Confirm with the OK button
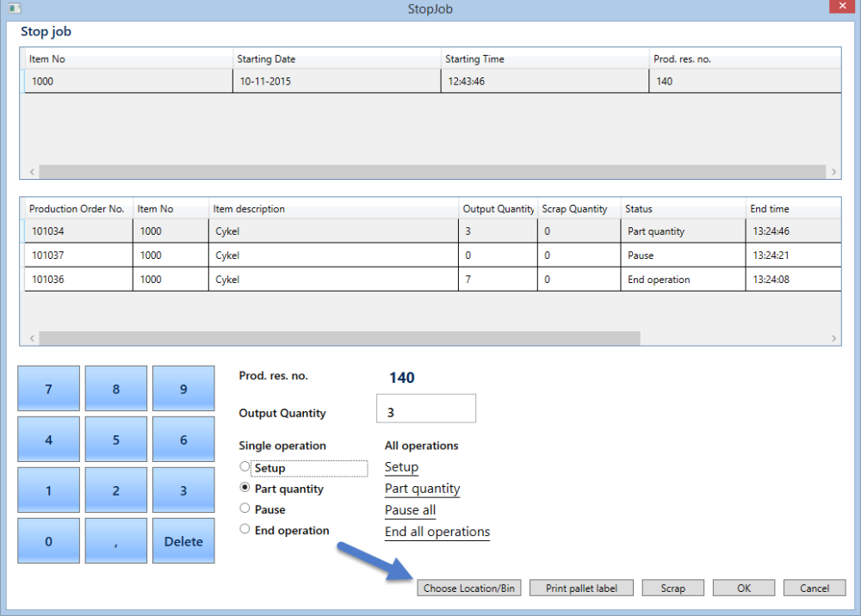The image size is (861, 616). click(x=743, y=588)
